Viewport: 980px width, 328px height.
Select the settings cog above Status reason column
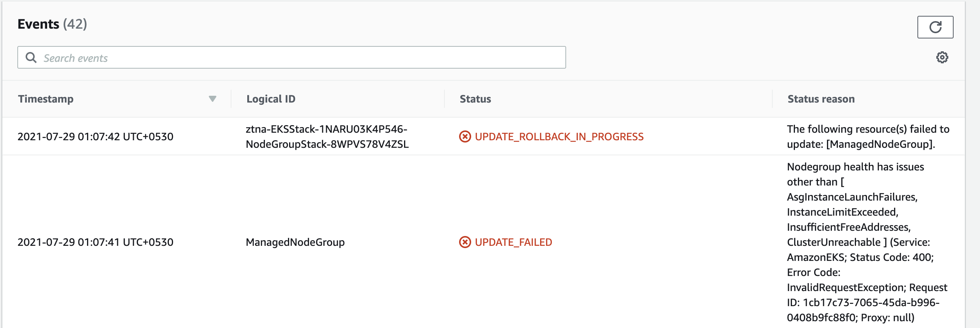point(942,57)
